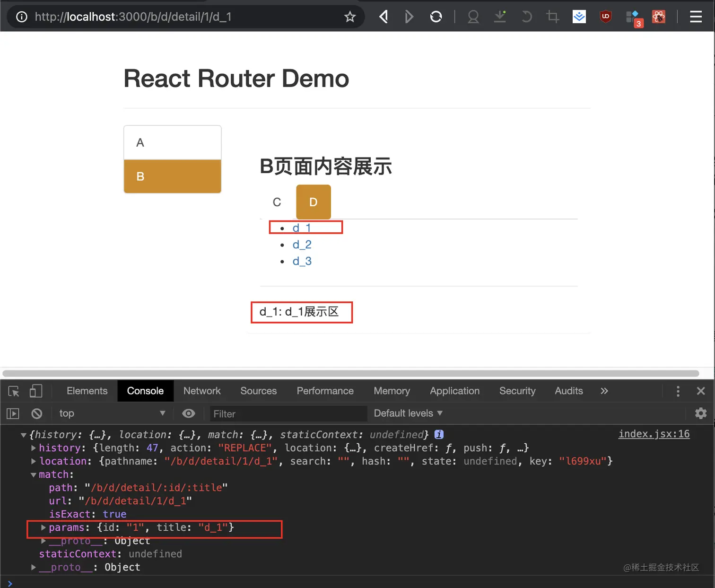
Task: Click the address bar URL text
Action: tap(133, 17)
